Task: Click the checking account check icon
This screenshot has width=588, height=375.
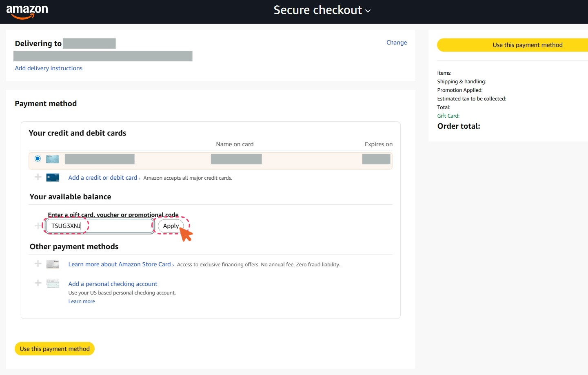Action: [x=53, y=283]
